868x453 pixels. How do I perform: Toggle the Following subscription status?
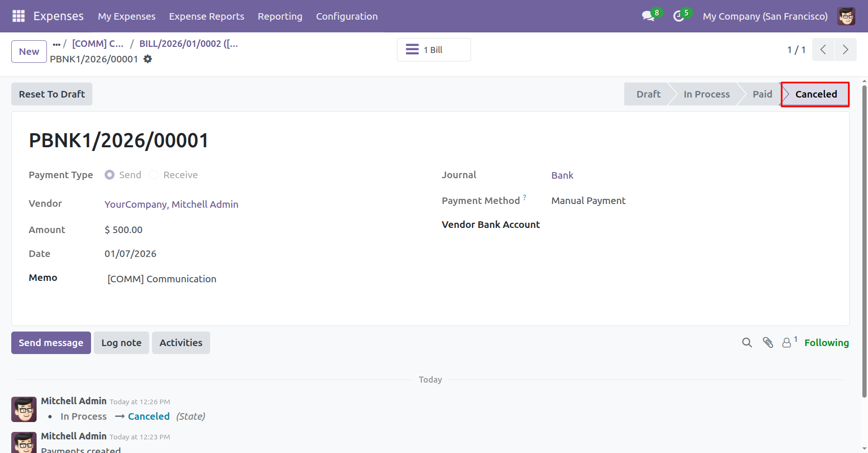[826, 343]
